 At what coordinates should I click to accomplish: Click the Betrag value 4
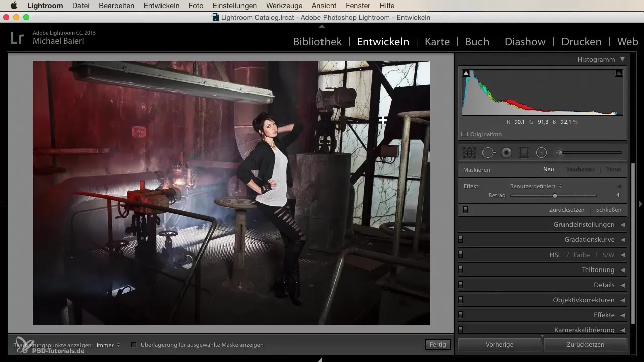coord(618,196)
